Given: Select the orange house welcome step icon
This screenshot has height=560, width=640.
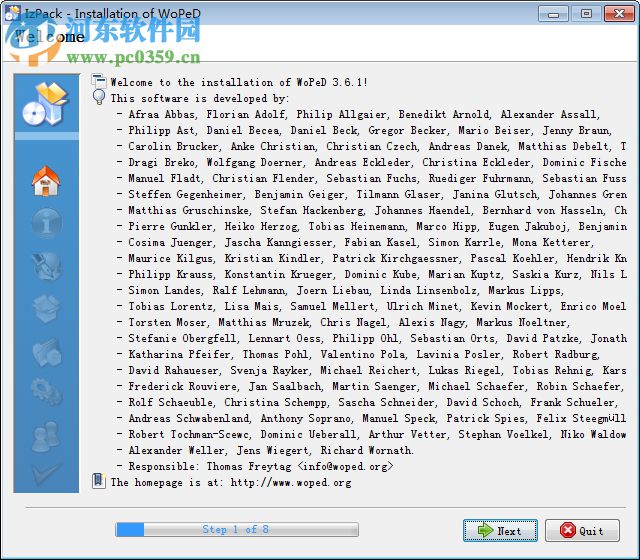Looking at the screenshot, I should pos(46,181).
